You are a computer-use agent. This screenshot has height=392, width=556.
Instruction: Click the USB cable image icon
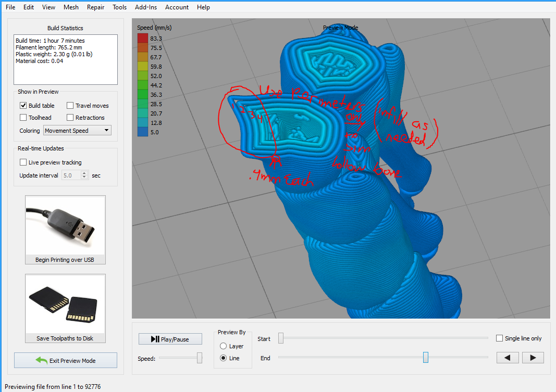pyautogui.click(x=65, y=225)
